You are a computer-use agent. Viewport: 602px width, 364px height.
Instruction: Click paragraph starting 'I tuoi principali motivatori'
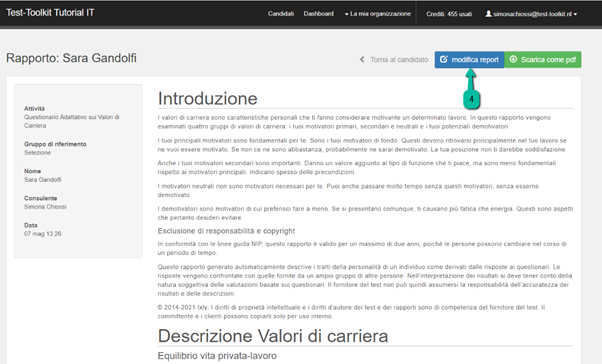pyautogui.click(x=362, y=145)
